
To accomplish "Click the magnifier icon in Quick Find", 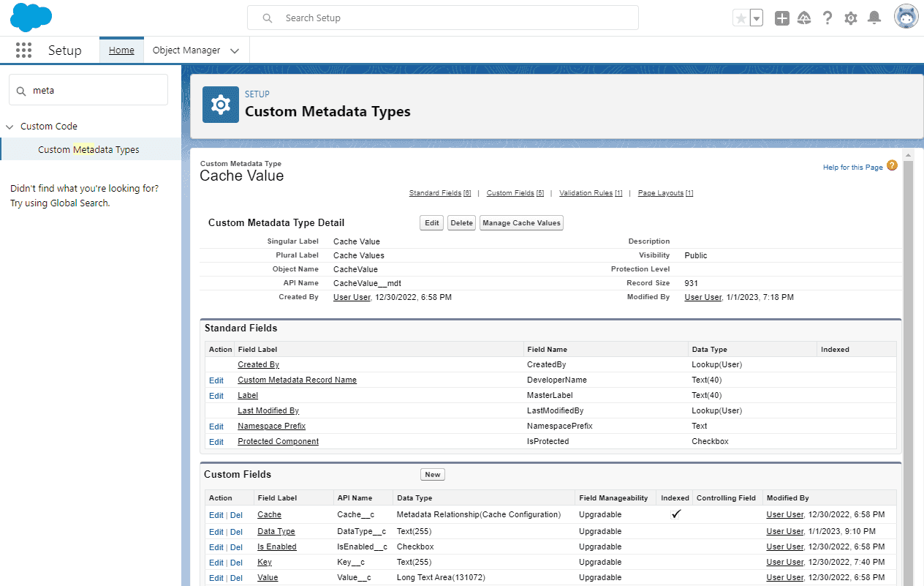I will [x=20, y=91].
